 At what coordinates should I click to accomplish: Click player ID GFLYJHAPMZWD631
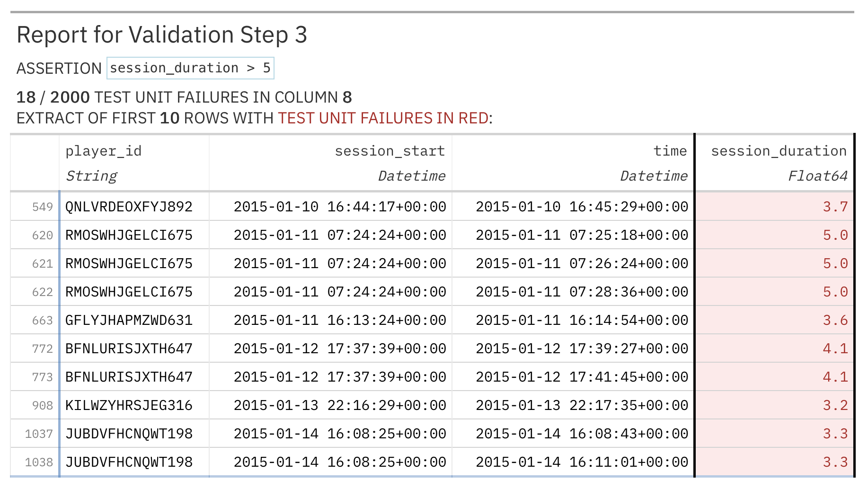[129, 321]
